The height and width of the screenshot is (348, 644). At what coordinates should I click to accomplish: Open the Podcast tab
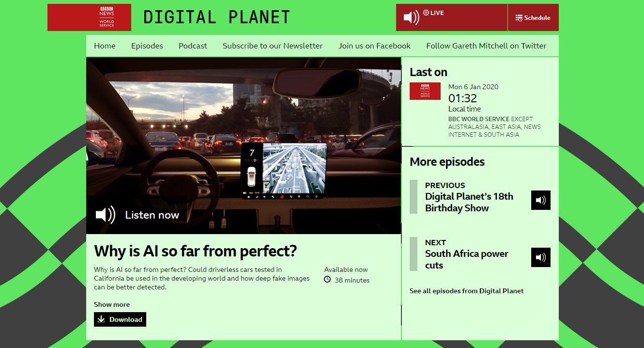pos(193,46)
